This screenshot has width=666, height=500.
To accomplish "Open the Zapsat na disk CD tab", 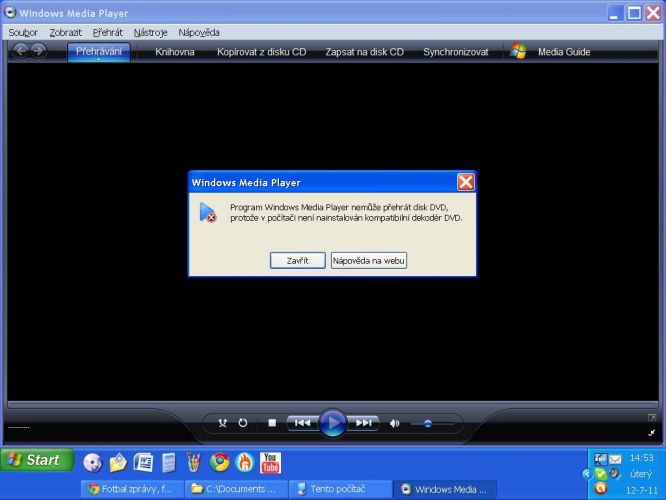I will tap(364, 52).
